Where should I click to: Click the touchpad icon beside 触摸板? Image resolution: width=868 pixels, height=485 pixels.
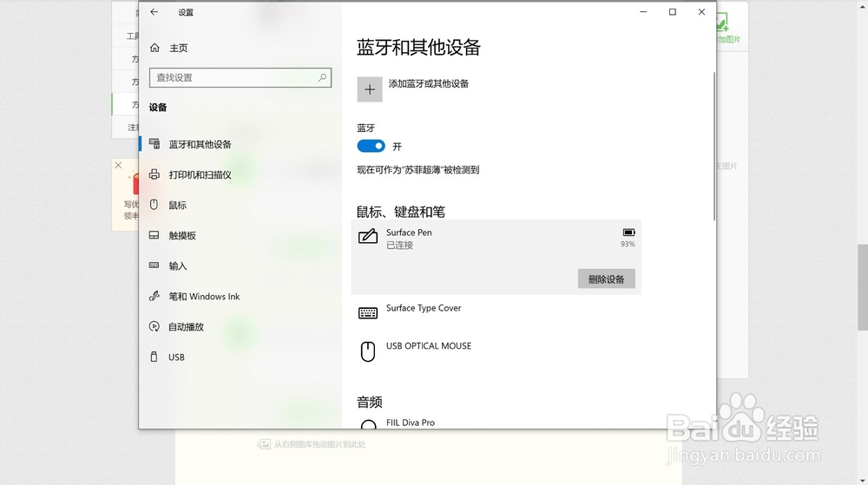(x=154, y=235)
